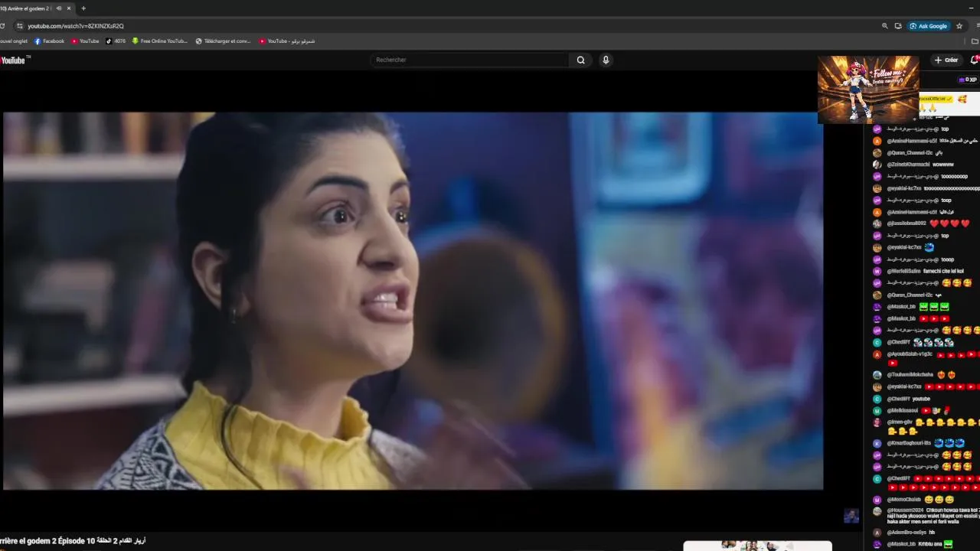Click the WerfelliSalim W avatar
980x551 pixels.
point(877,271)
